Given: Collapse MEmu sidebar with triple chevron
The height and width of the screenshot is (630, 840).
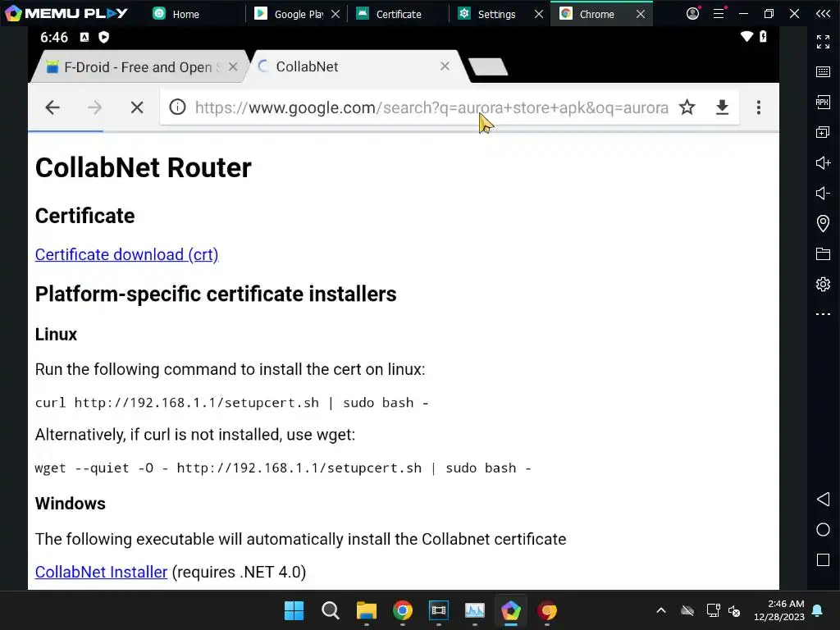Looking at the screenshot, I should point(823,13).
